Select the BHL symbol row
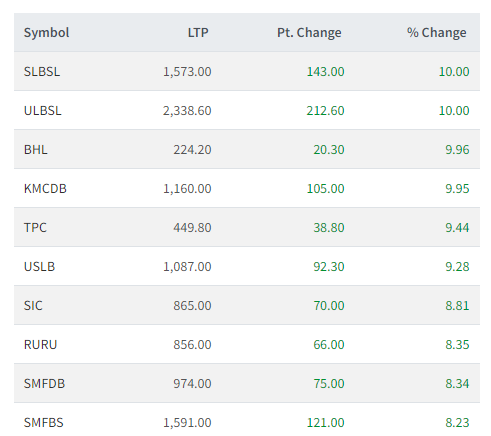Image resolution: width=491 pixels, height=436 pixels. tap(247, 150)
